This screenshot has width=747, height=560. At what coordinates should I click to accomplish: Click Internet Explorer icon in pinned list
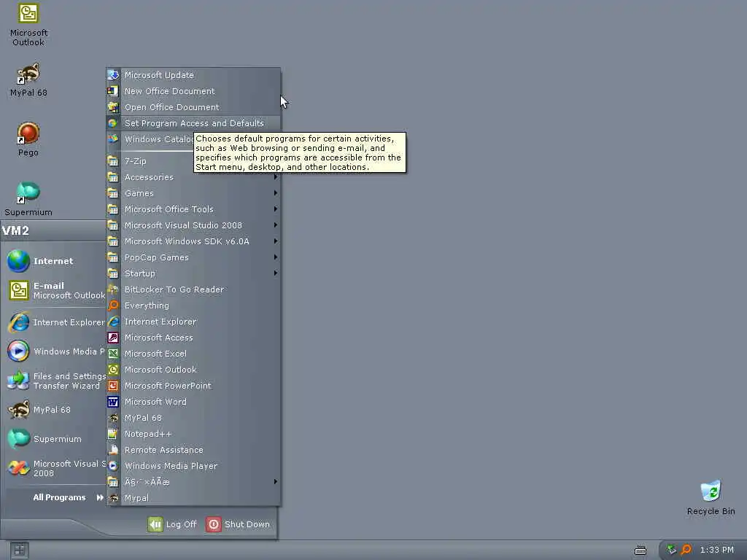coord(18,322)
